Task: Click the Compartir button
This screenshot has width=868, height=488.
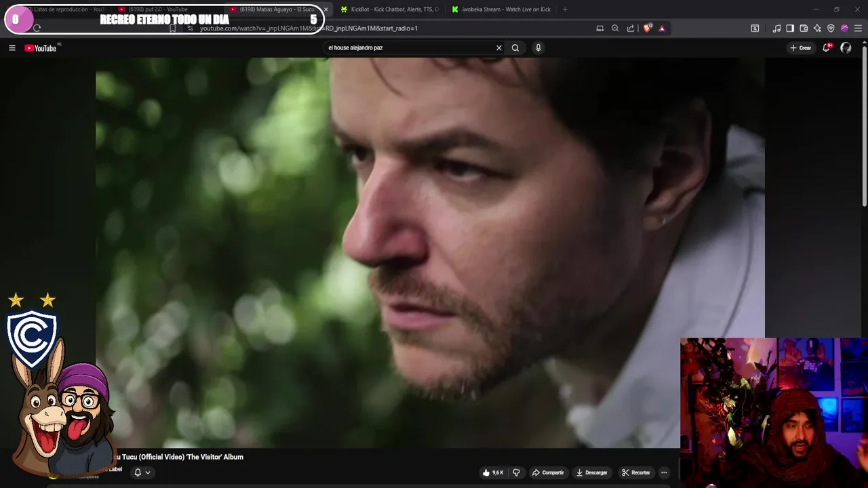Action: coord(548,472)
